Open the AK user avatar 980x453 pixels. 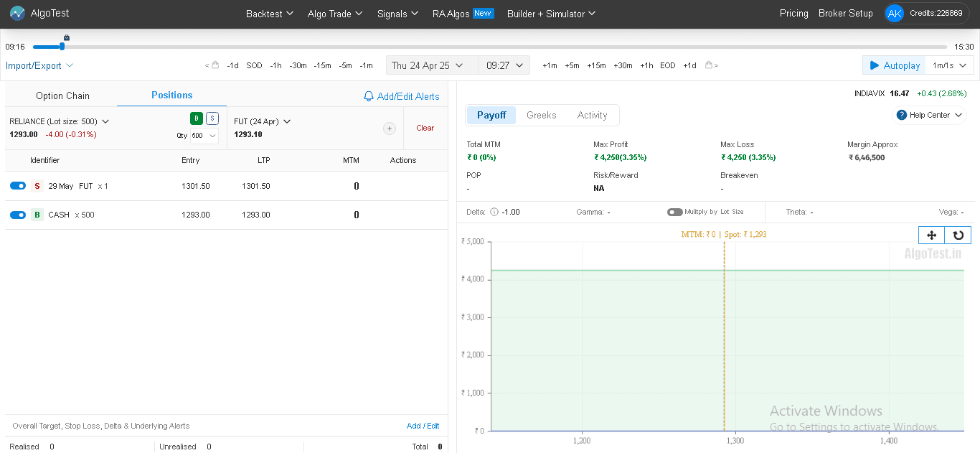(894, 14)
